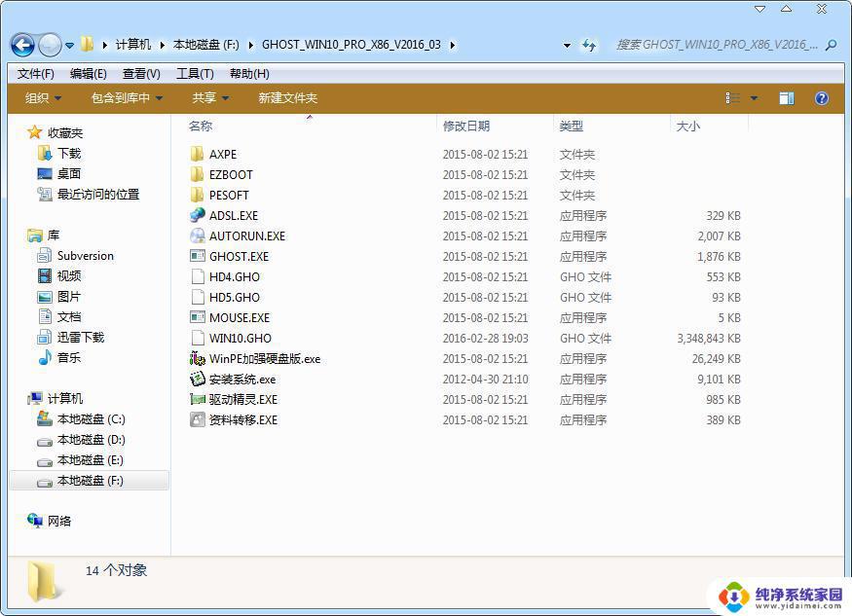
Task: Open 图片 library
Action: tap(69, 297)
